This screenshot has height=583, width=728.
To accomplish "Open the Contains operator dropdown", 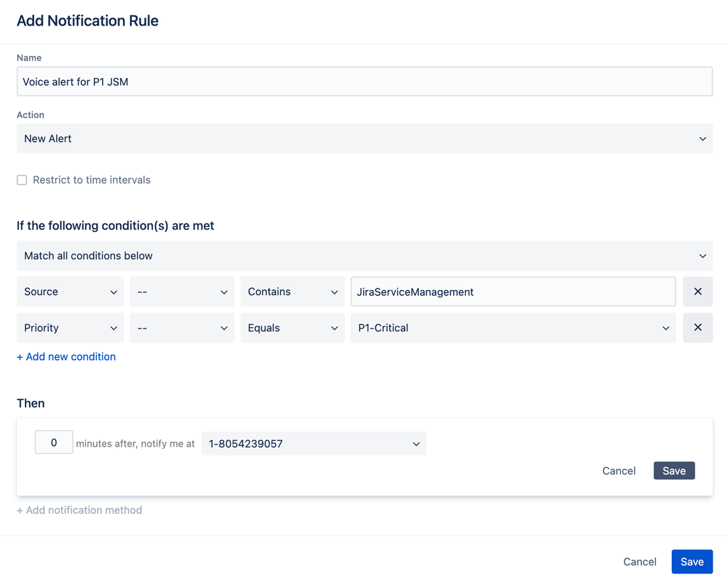I will pyautogui.click(x=292, y=291).
